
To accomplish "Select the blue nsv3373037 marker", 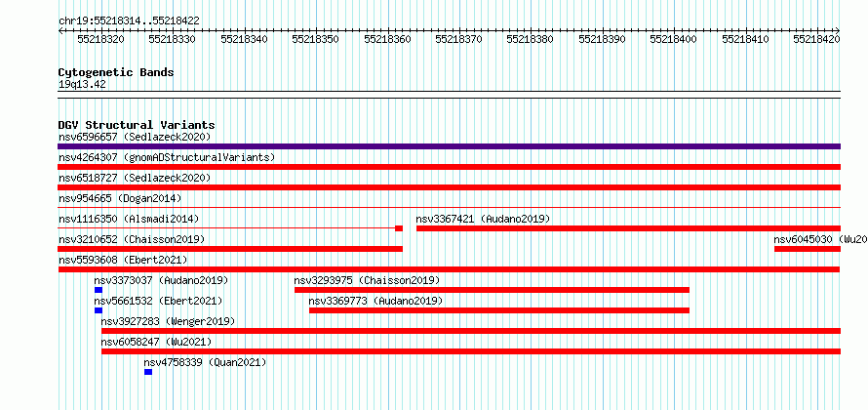I will (99, 290).
